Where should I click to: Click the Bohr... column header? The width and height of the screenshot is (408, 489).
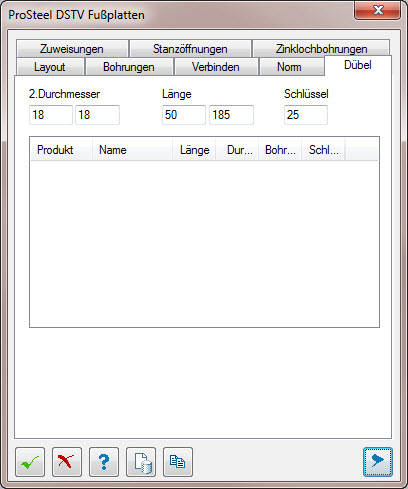click(x=280, y=150)
